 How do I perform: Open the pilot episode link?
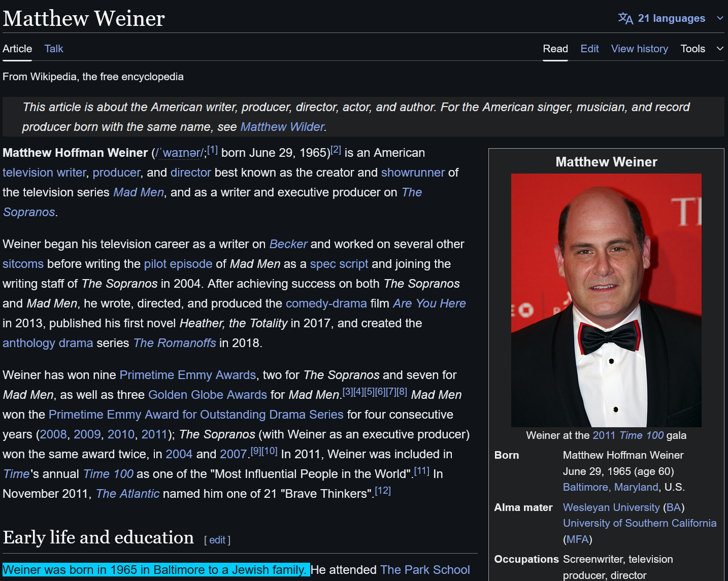(x=178, y=264)
